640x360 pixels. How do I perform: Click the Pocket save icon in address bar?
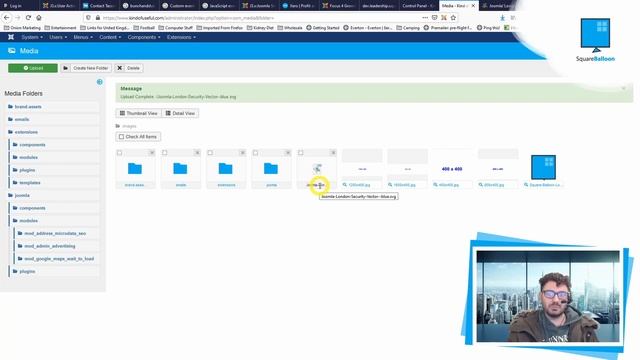tap(434, 18)
